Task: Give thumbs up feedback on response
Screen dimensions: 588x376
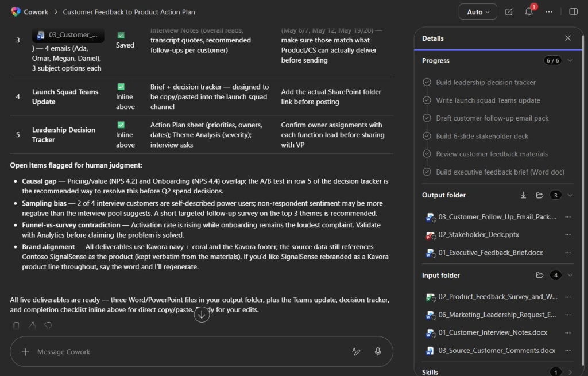Action: [x=32, y=325]
